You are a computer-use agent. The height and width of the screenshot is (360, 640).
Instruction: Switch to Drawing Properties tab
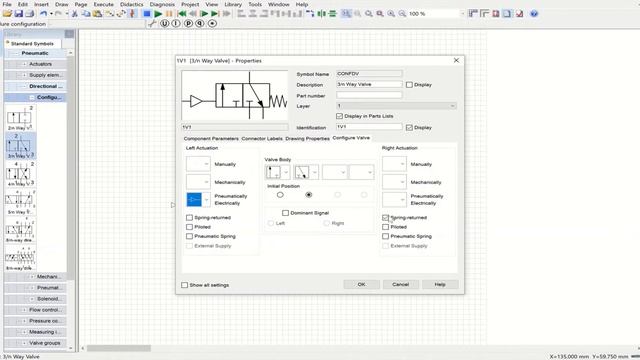tap(307, 138)
